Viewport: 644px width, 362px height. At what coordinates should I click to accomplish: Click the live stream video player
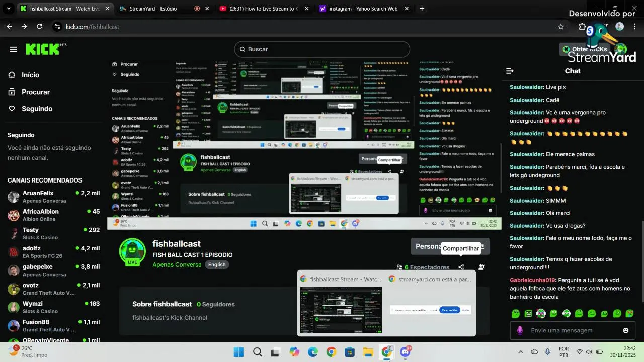(304, 145)
